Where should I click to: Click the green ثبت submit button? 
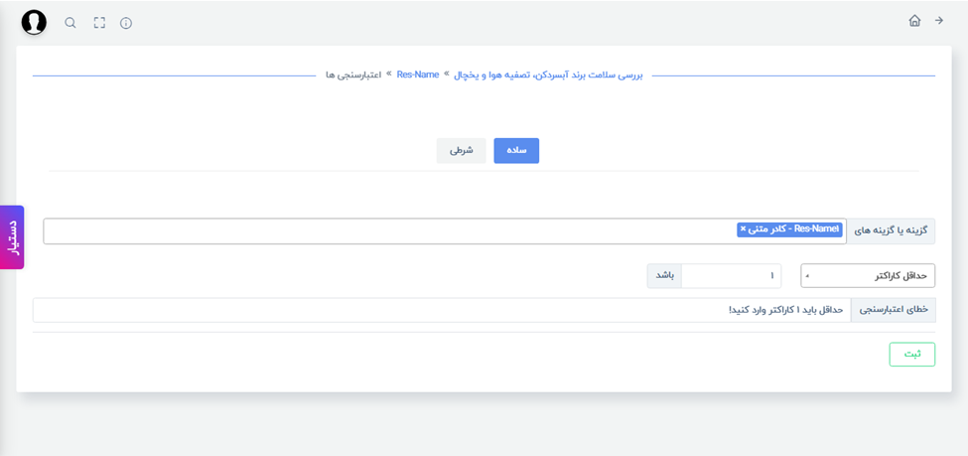click(x=912, y=354)
